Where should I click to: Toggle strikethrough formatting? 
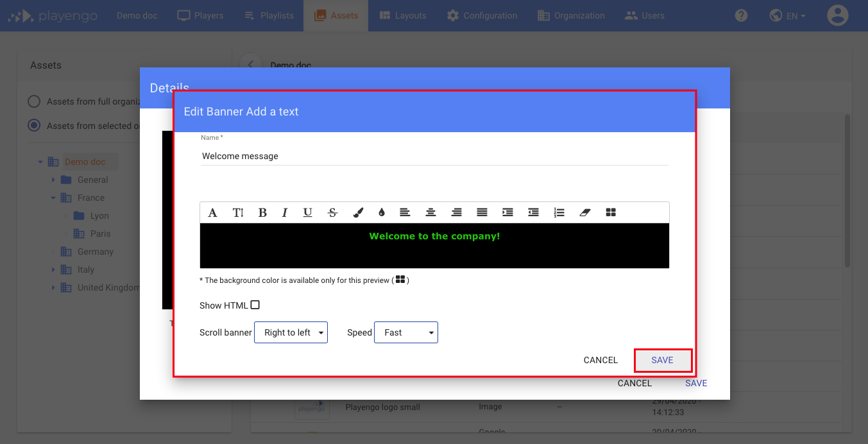coord(332,212)
